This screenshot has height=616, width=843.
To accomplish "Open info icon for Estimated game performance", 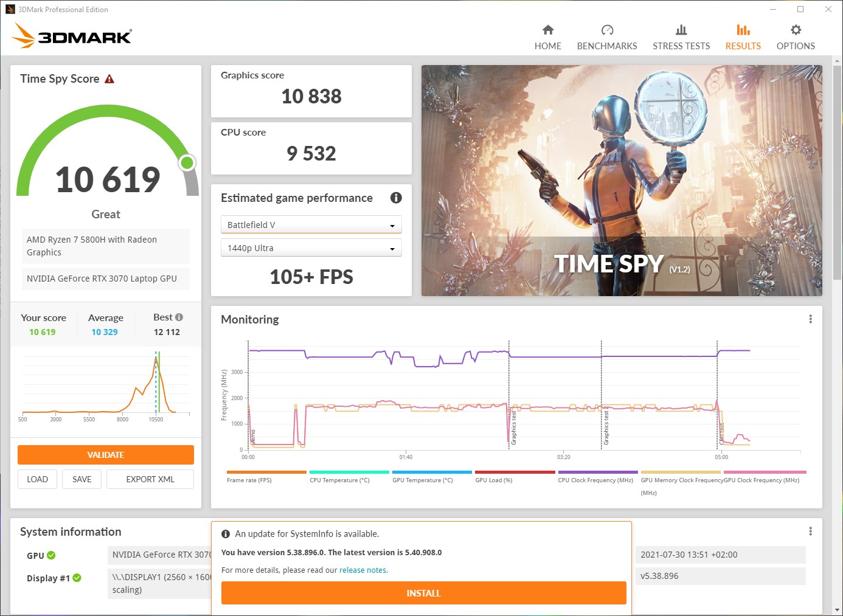I will tap(396, 198).
